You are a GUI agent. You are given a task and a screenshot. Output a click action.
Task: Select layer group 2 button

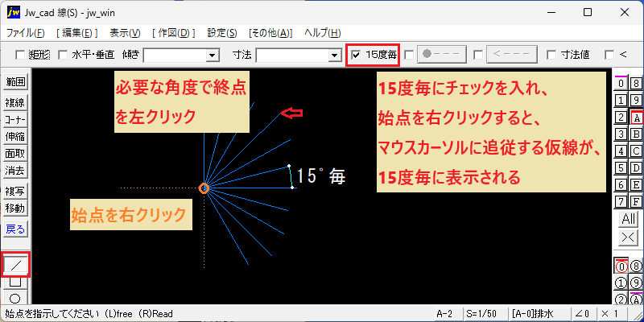coord(621,118)
